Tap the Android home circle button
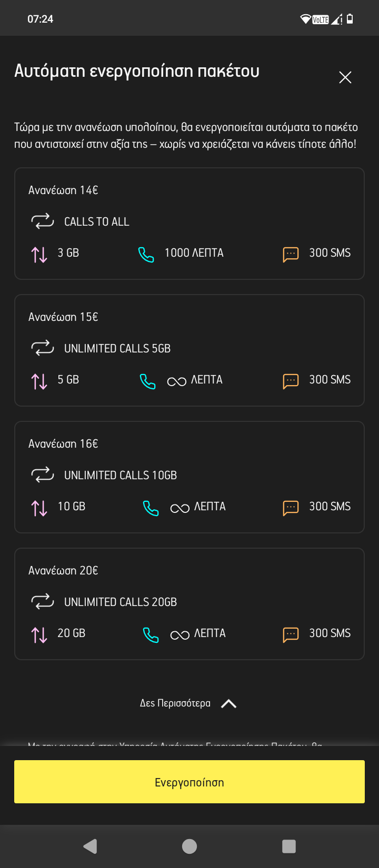Viewport: 379px width, 868px height. click(189, 846)
